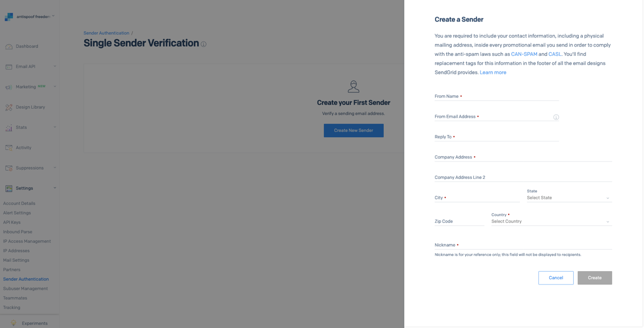Screen dimensions: 644x328
Task: Click the Dashboard icon in sidebar
Action: pos(9,47)
